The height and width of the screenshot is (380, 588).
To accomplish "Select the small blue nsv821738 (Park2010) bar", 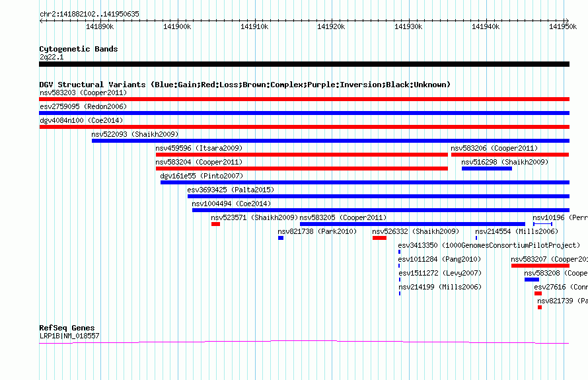I will tap(281, 238).
